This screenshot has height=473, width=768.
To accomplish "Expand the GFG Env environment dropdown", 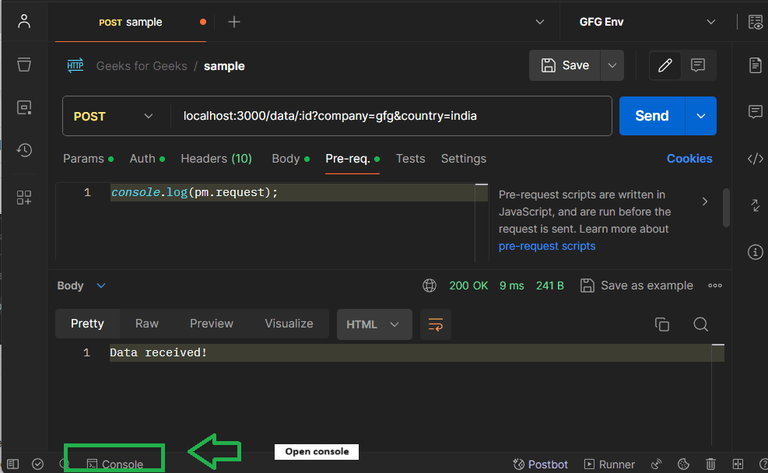I will 648,22.
